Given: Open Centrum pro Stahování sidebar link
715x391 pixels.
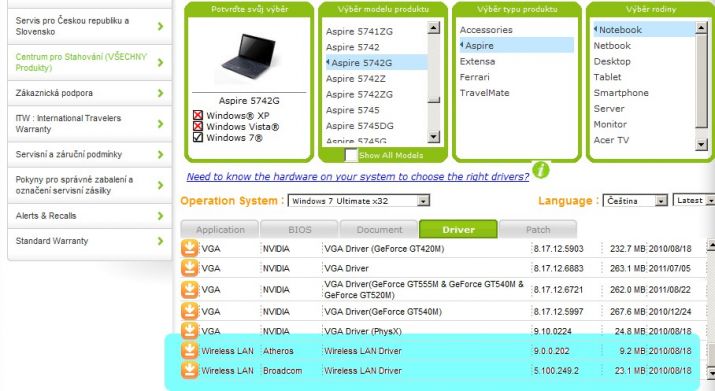Looking at the screenshot, I should tap(81, 63).
